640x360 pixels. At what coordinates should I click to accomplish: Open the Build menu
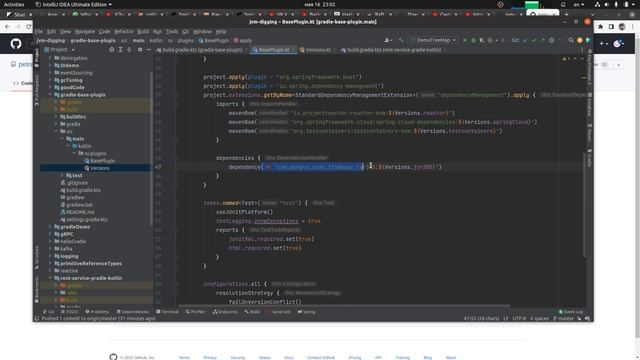click(x=143, y=31)
